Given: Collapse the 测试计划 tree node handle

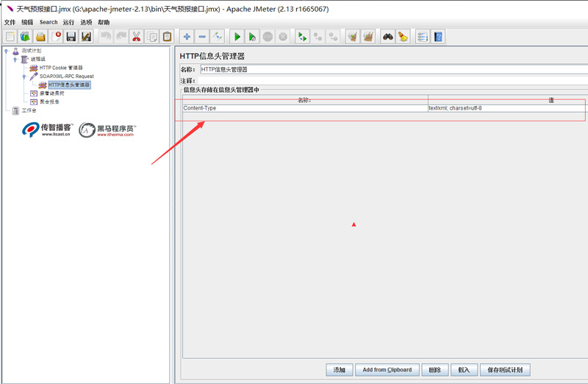Looking at the screenshot, I should pos(7,51).
